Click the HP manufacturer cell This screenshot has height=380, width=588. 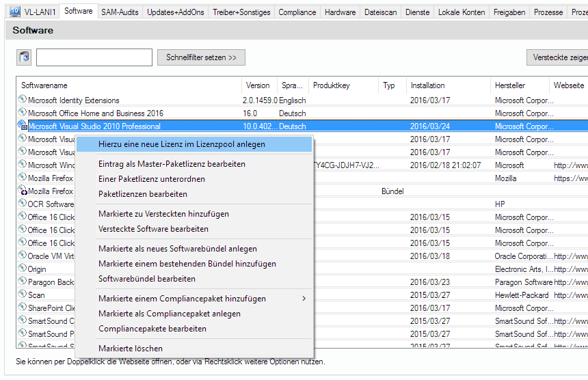click(500, 204)
